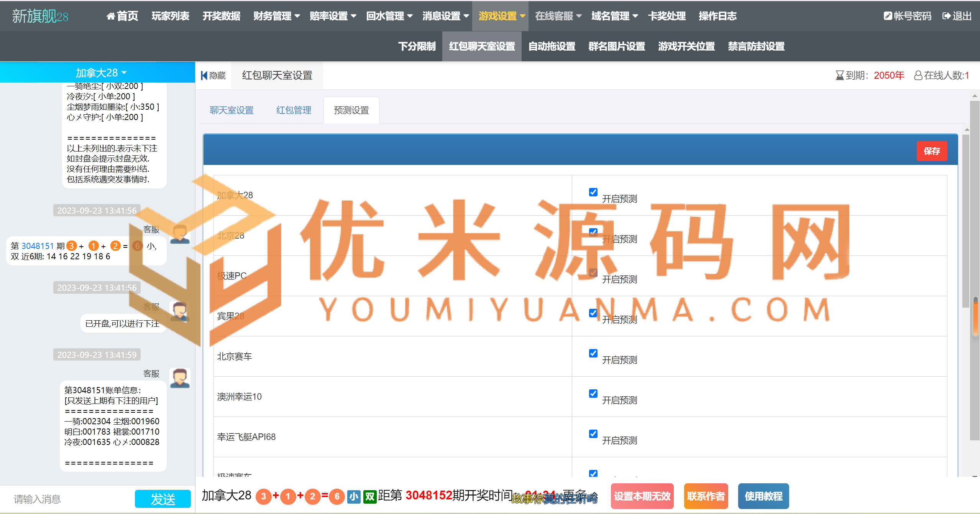This screenshot has width=980, height=514.
Task: Open the 玩家列表 menu item
Action: 170,16
